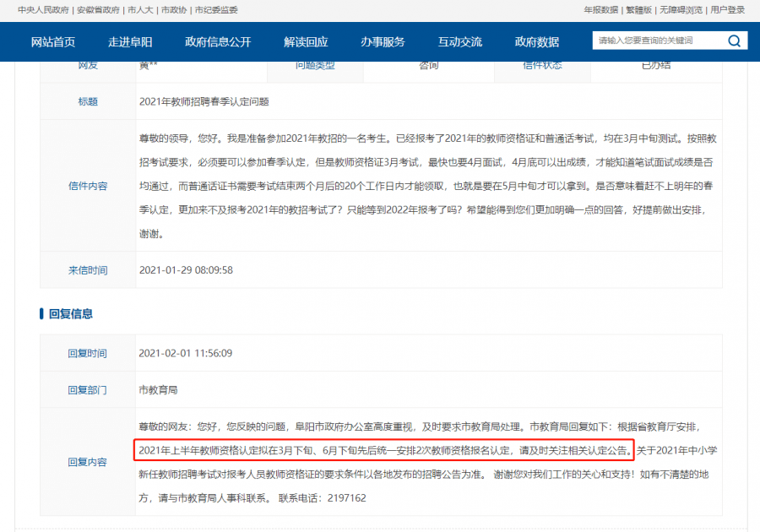Open the 互动交流 menu item
The height and width of the screenshot is (532, 760).
click(x=460, y=42)
